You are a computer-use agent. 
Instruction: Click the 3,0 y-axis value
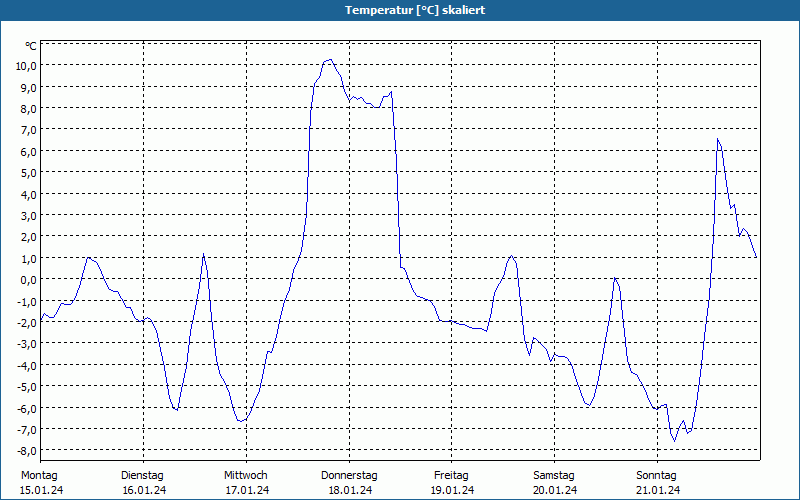coord(29,216)
